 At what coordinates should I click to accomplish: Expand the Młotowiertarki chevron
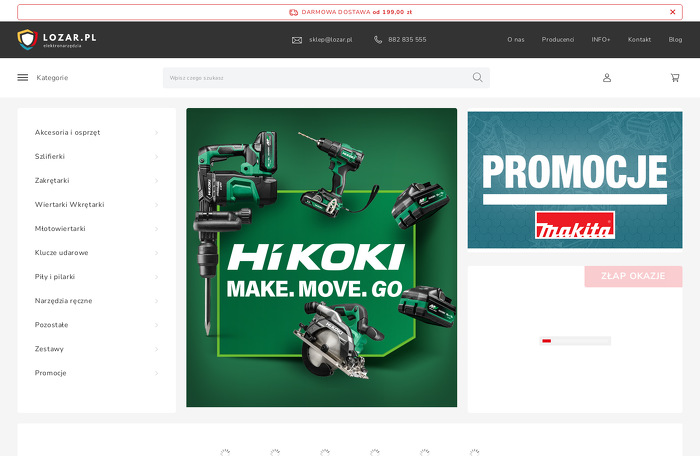pyautogui.click(x=156, y=229)
